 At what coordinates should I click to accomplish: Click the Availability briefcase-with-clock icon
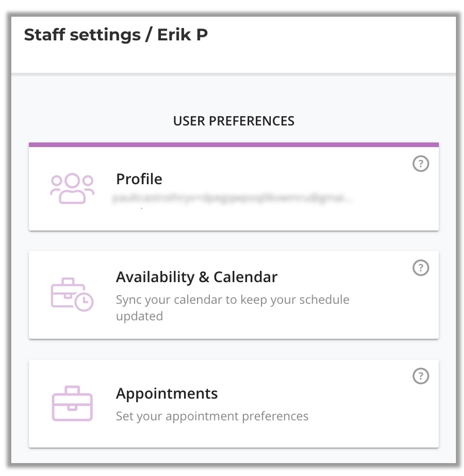[x=72, y=295]
